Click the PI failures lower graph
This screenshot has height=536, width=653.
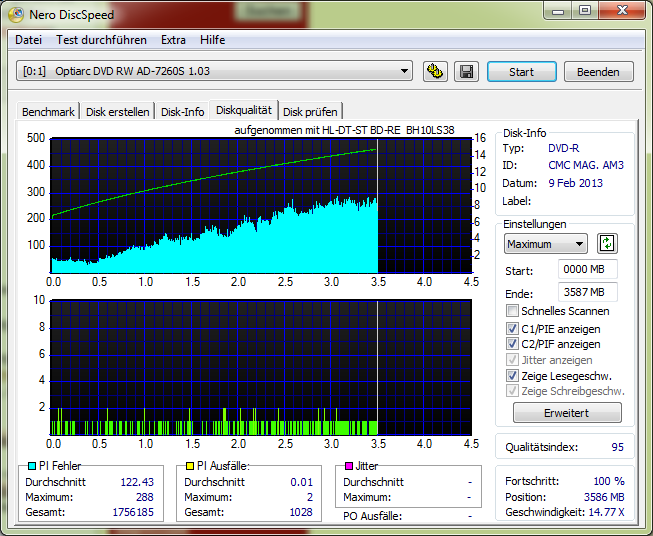[261, 367]
